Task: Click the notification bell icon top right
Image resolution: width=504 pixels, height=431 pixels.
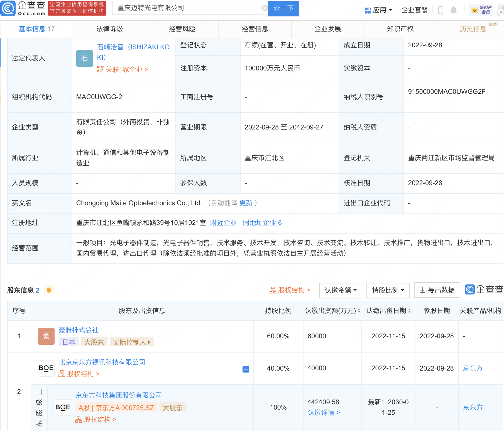Action: point(453,10)
